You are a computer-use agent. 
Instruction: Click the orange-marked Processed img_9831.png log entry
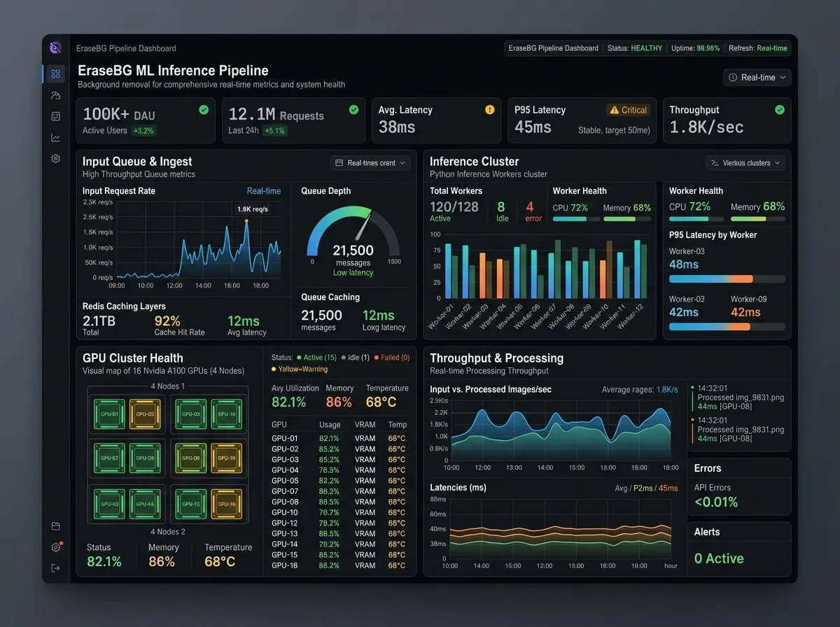click(740, 430)
